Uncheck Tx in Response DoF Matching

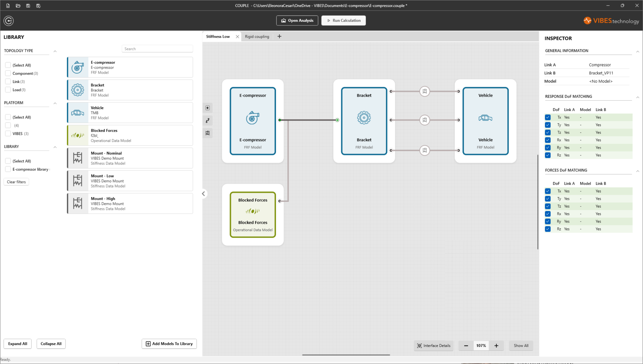pos(548,117)
